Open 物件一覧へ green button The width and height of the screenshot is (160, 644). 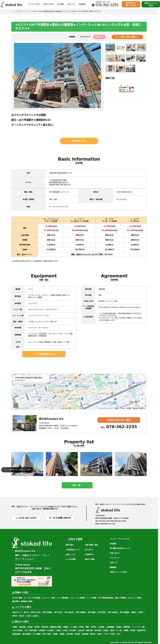(x=77, y=485)
